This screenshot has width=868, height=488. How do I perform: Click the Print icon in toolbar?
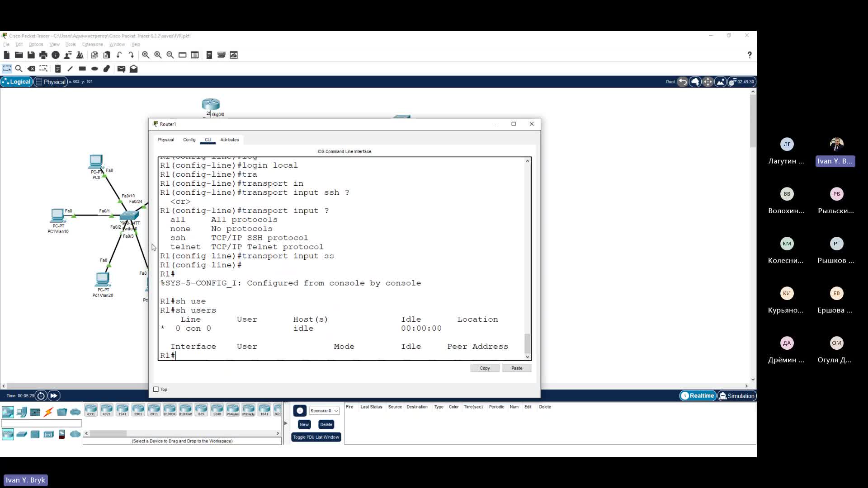[43, 55]
